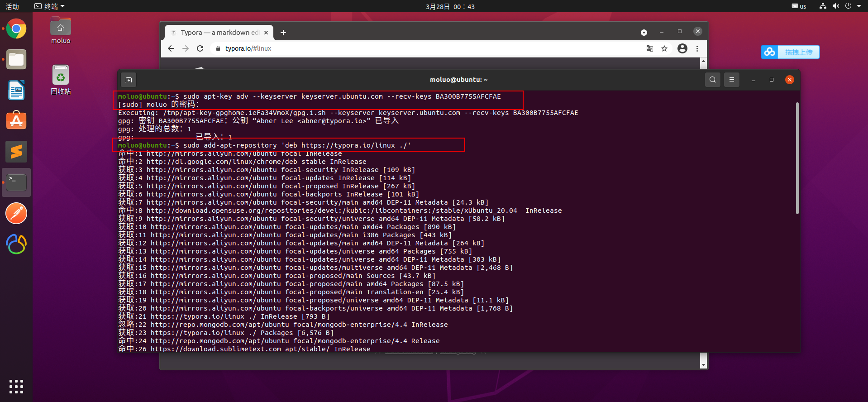Open the 回收站 trash icon on desktop
The image size is (868, 402).
tap(61, 80)
